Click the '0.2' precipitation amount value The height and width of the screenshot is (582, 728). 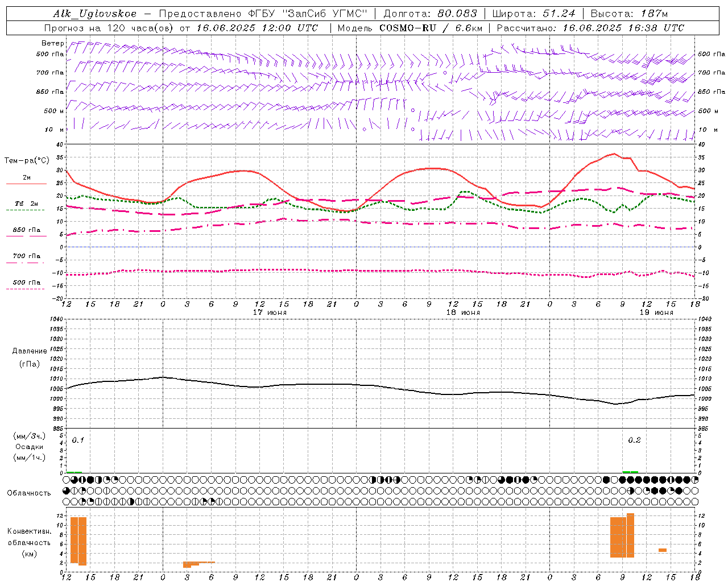click(x=634, y=440)
